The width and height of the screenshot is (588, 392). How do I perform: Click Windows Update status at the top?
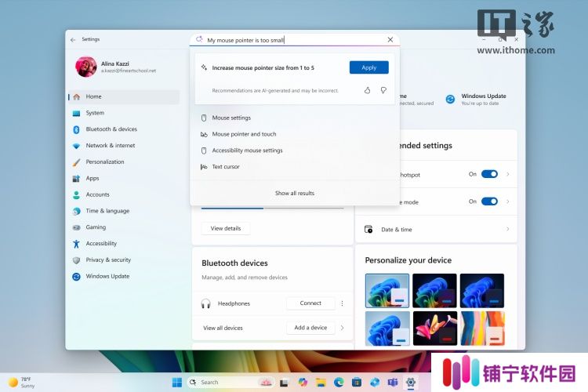point(476,100)
